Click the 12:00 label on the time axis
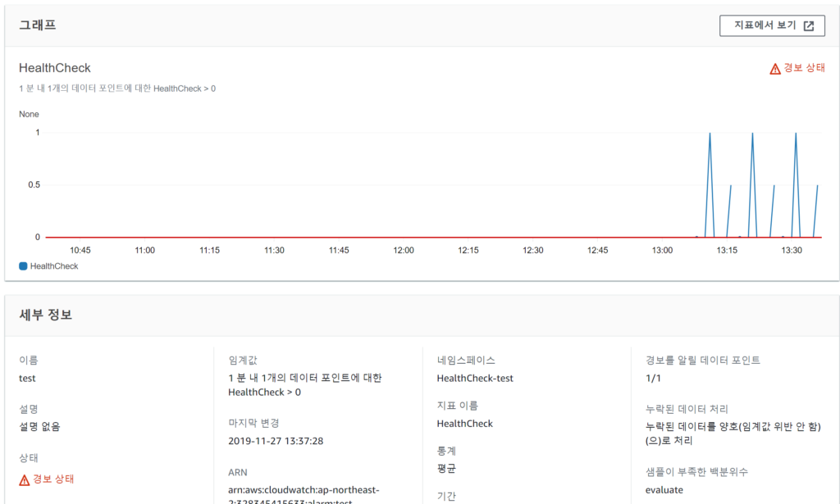Image resolution: width=840 pixels, height=504 pixels. click(x=404, y=250)
